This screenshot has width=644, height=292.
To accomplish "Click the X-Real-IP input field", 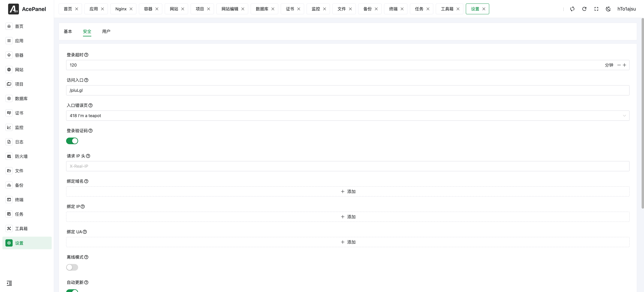I will [x=348, y=166].
